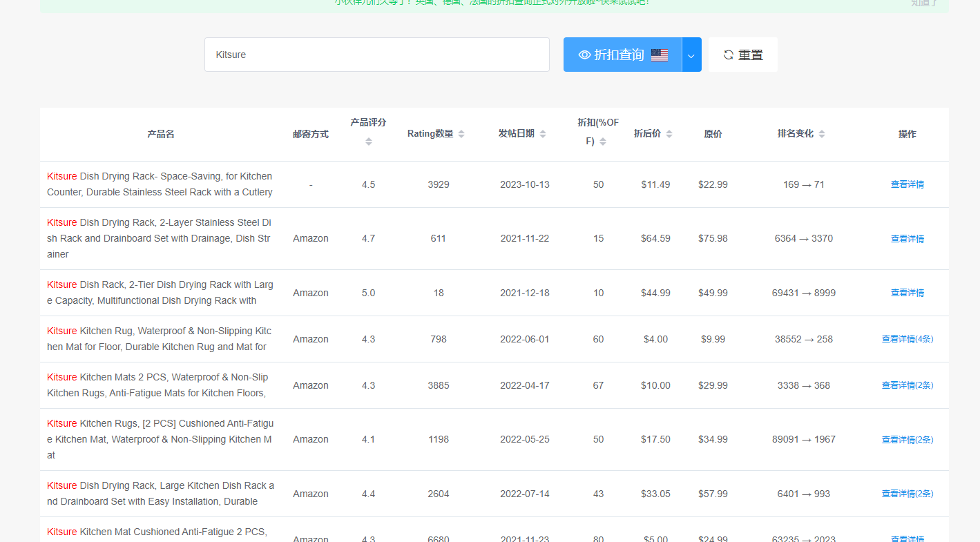The height and width of the screenshot is (542, 980).
Task: Open 查看详情(2条) for Kitchen Mats 2 PCS
Action: 907,385
